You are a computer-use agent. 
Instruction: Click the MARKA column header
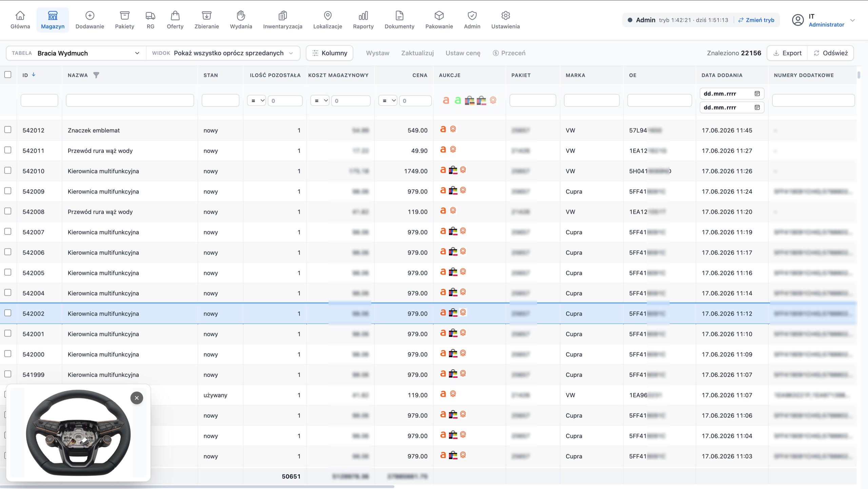(575, 75)
